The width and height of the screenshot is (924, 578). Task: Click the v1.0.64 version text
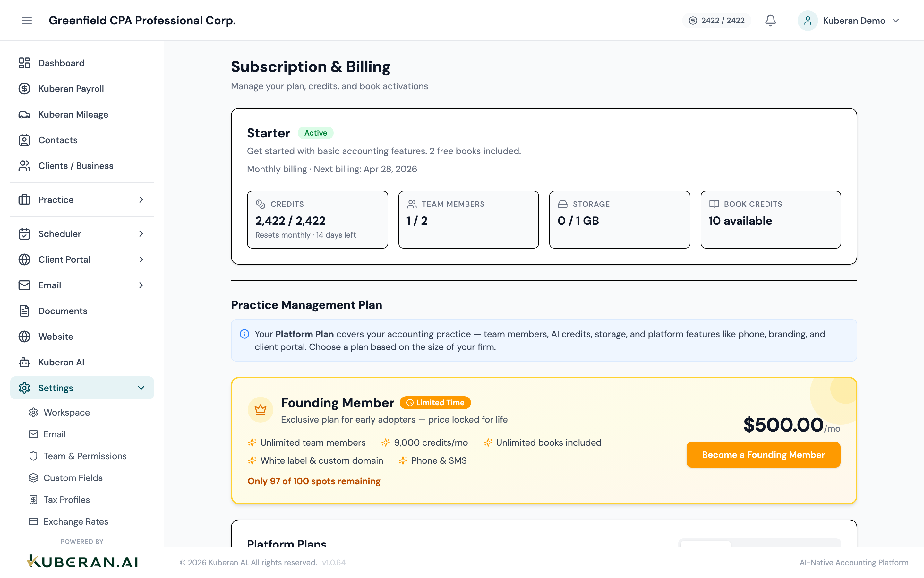[333, 562]
